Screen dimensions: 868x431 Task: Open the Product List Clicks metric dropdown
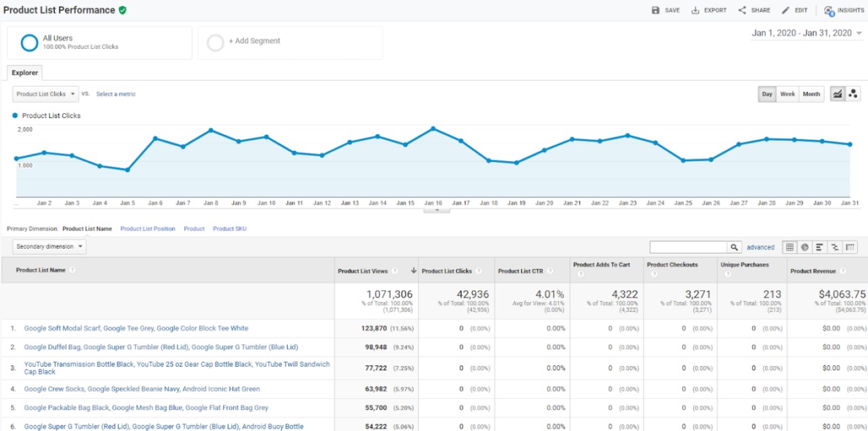tap(45, 94)
